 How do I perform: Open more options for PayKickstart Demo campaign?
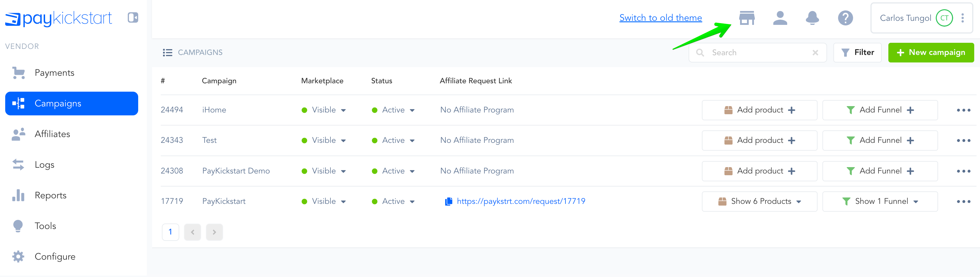(x=963, y=171)
